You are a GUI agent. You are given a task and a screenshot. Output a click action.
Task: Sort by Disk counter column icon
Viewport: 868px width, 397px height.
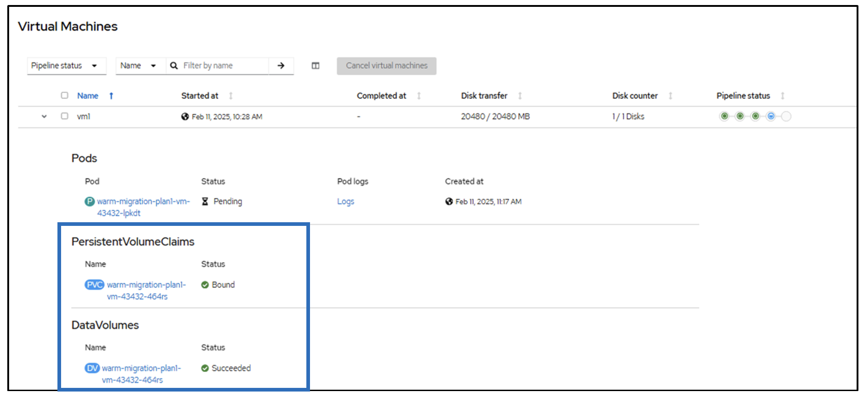670,96
